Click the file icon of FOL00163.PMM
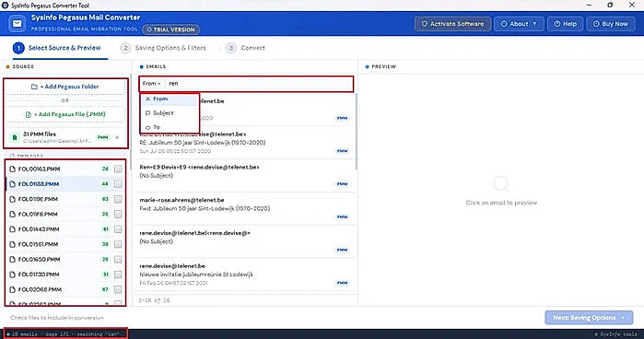Viewport: 644px width, 339px height. [12, 169]
